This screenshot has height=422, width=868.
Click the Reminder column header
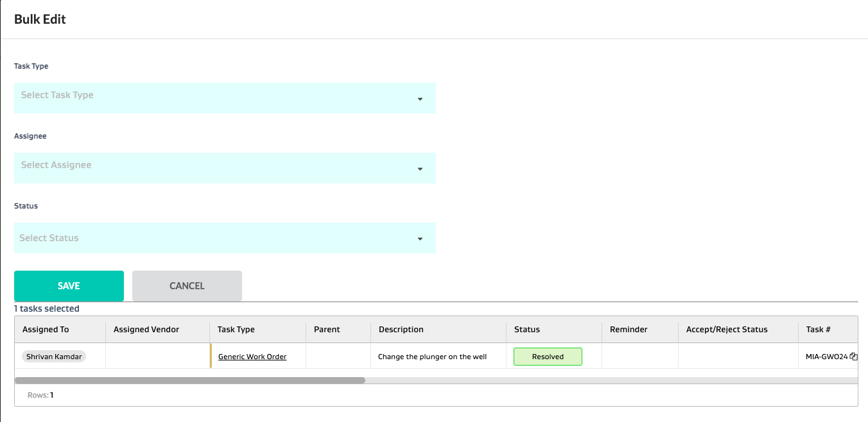coord(629,329)
